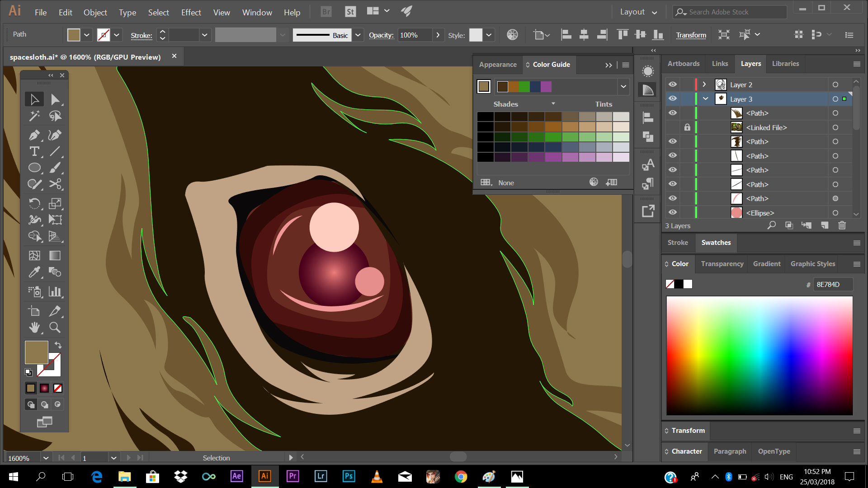Select the Magic Wand tool
868x488 pixels.
coord(34,117)
